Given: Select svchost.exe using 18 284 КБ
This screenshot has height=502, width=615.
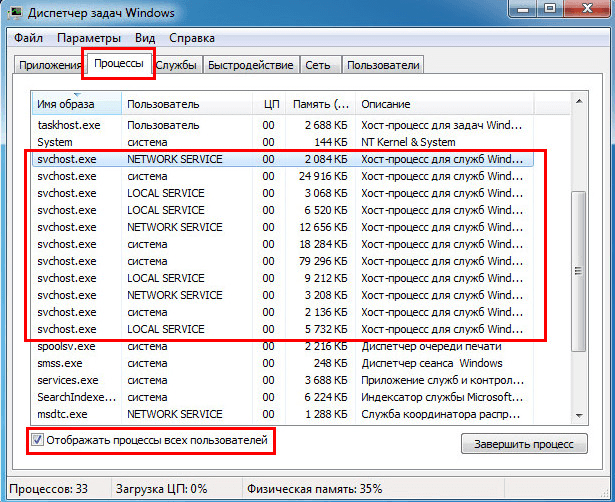Looking at the screenshot, I should (x=282, y=244).
